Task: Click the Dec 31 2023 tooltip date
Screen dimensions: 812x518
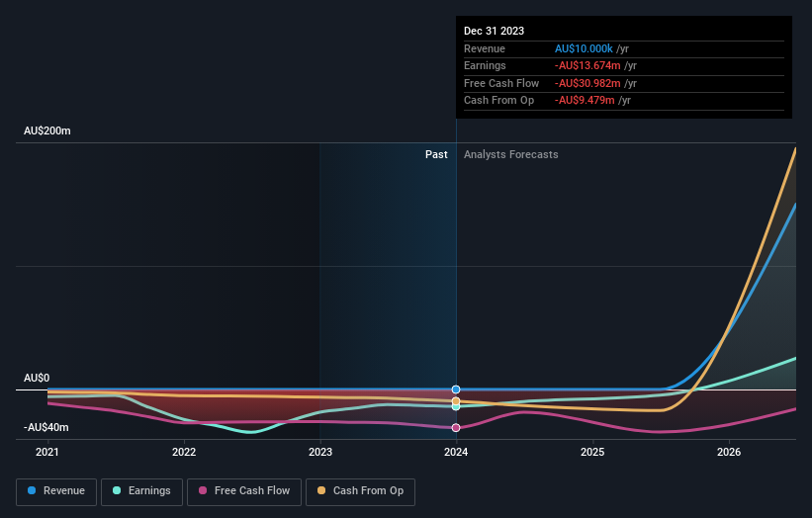Action: point(495,31)
